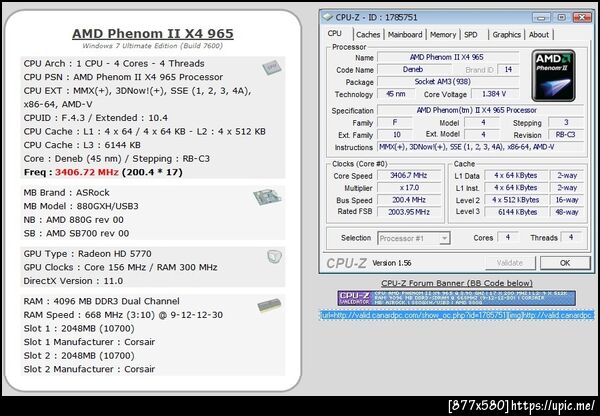Image resolution: width=600 pixels, height=416 pixels.
Task: Click the highlighted BB code URL field
Action: click(x=457, y=315)
